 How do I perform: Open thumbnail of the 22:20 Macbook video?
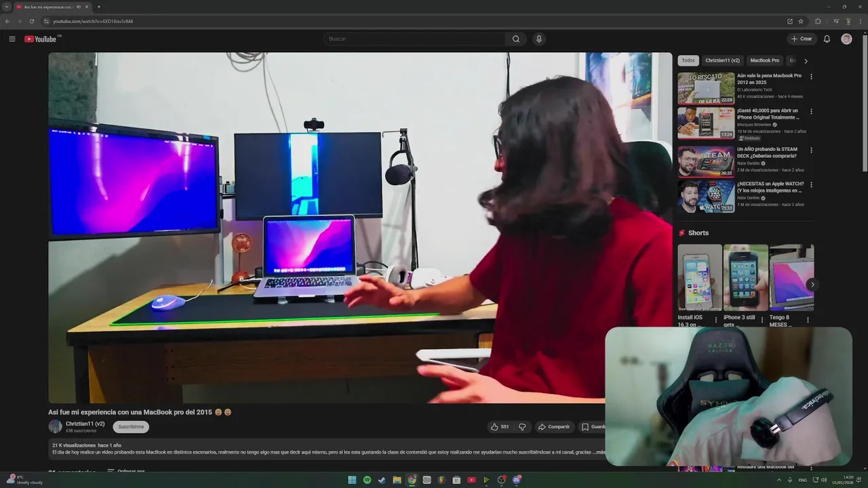(x=706, y=88)
